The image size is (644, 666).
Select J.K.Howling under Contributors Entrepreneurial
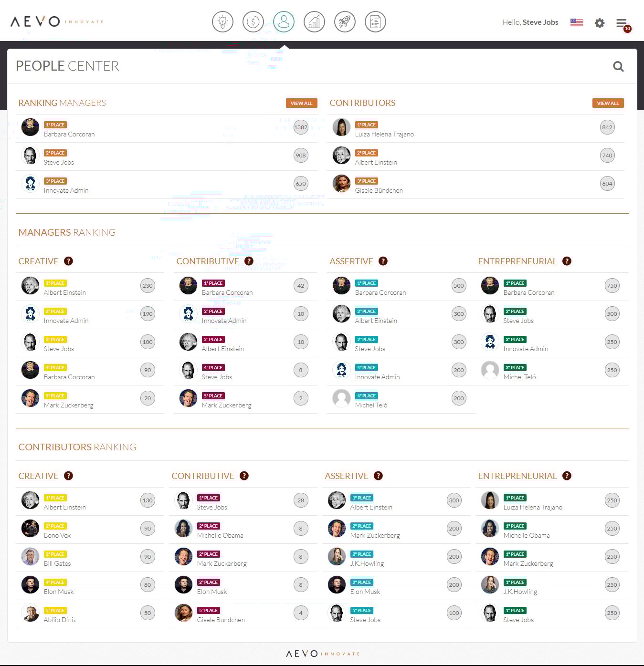pyautogui.click(x=520, y=592)
